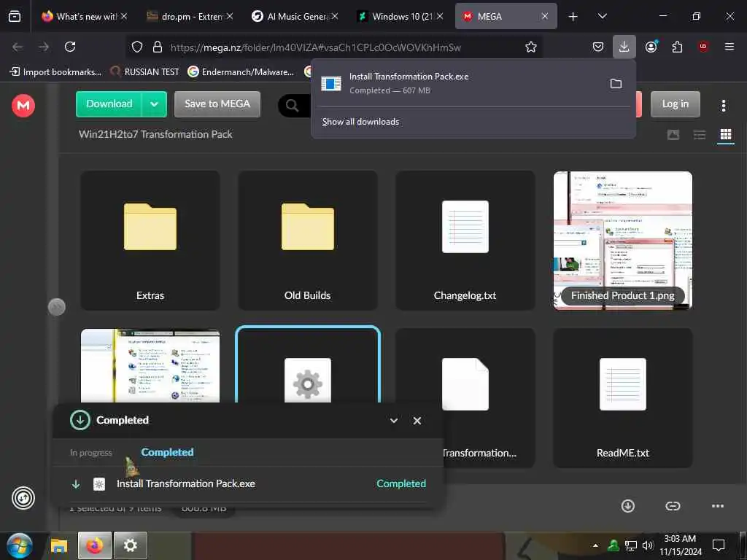Click the uBlock Origin toolbar icon
The height and width of the screenshot is (560, 747).
point(703,46)
